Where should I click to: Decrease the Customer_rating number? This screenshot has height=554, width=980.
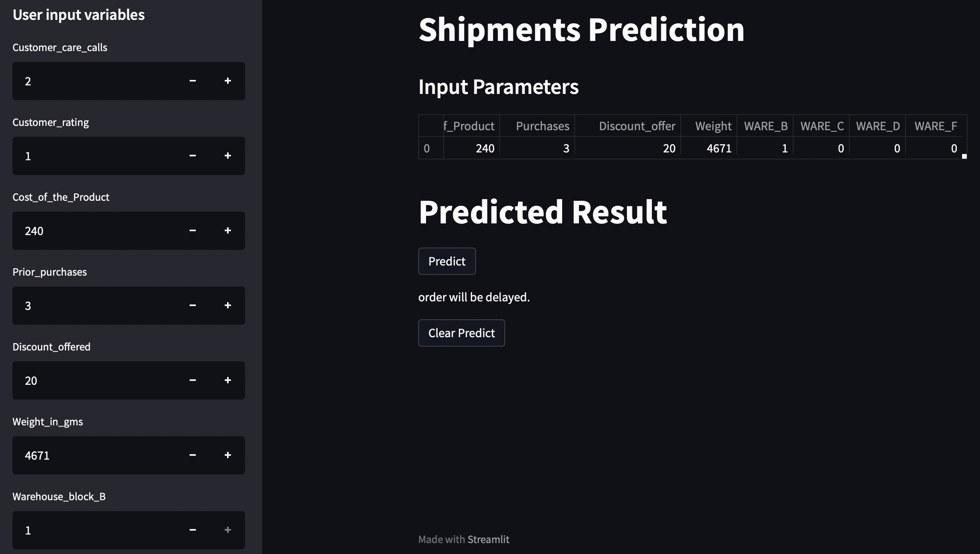pyautogui.click(x=192, y=156)
